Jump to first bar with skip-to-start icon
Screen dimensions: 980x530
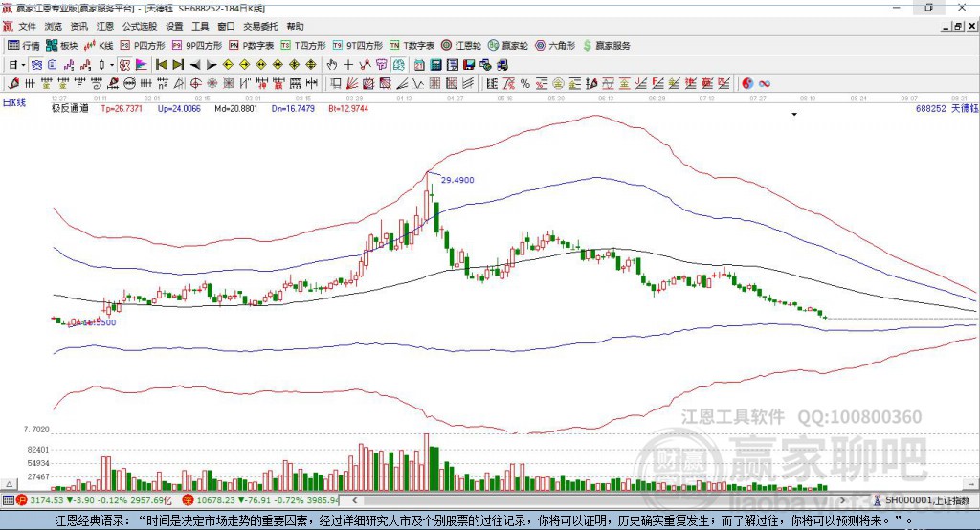[162, 65]
